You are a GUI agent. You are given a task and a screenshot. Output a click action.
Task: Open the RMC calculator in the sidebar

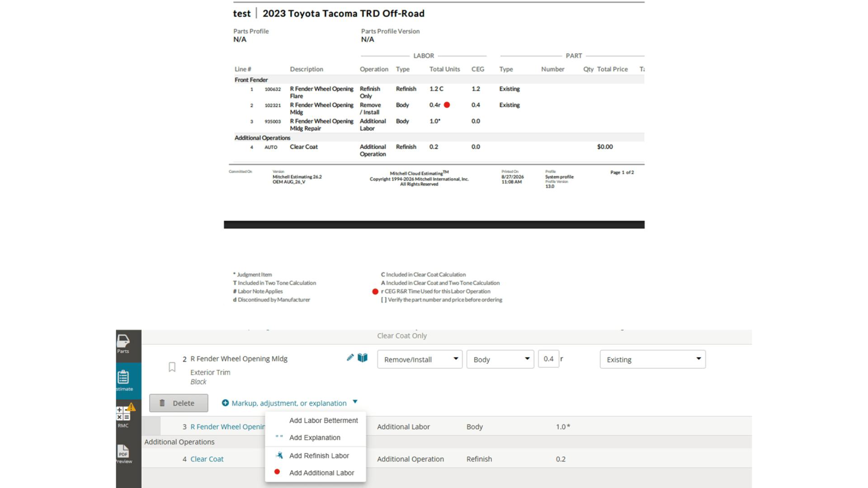123,417
